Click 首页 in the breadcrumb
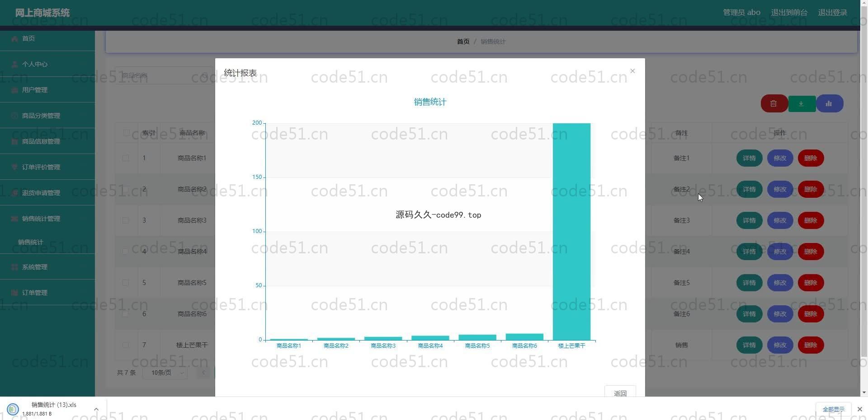 463,42
